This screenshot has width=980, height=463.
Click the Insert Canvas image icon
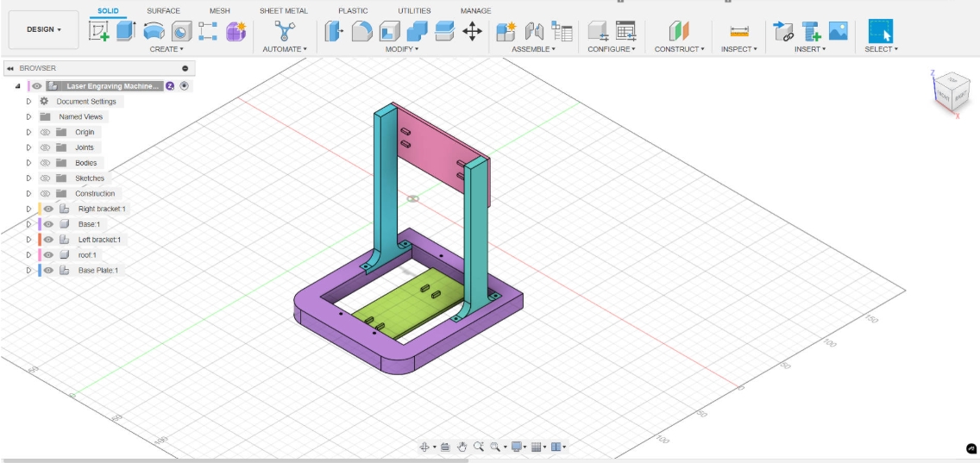point(839,31)
